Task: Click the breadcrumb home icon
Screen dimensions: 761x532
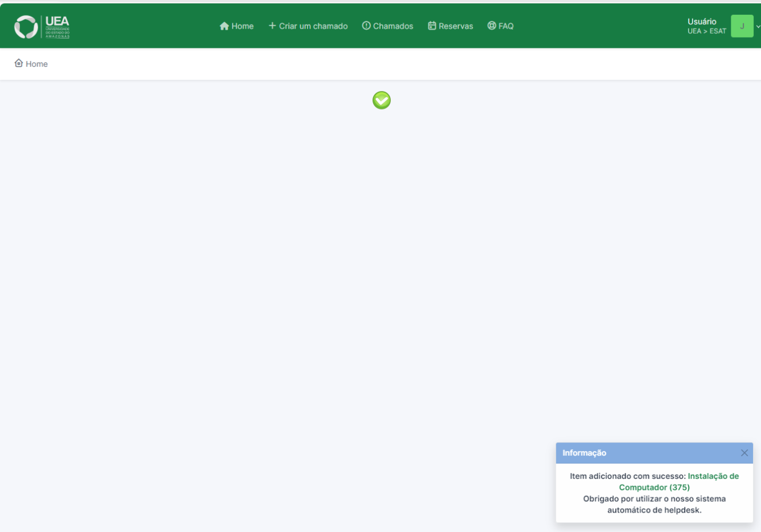Action: click(x=19, y=63)
